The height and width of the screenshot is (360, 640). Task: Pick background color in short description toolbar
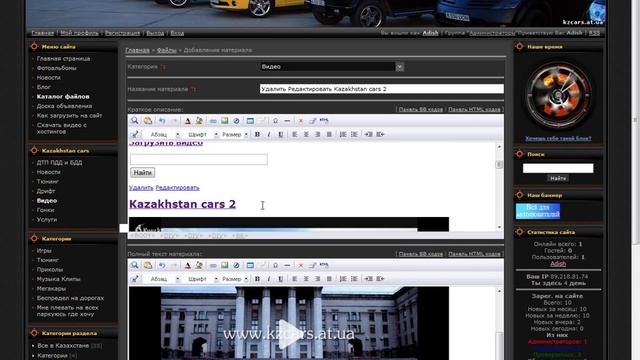point(199,121)
